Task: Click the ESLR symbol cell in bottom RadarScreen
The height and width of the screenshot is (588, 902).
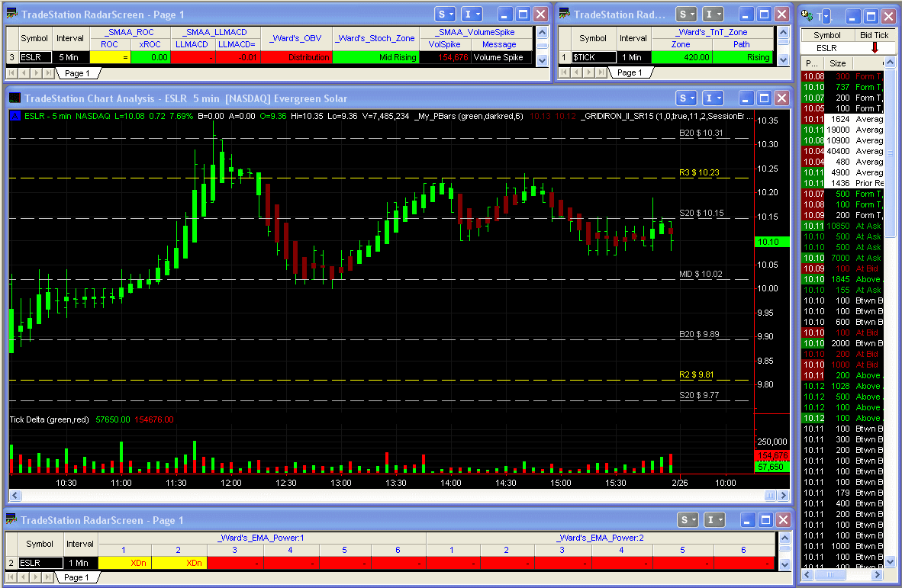Action: pos(40,563)
